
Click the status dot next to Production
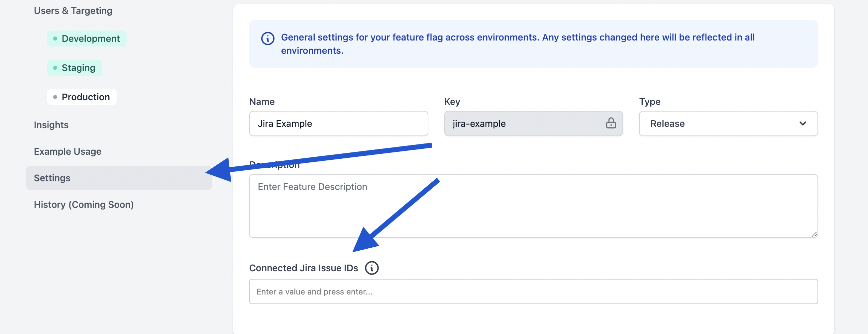point(55,97)
